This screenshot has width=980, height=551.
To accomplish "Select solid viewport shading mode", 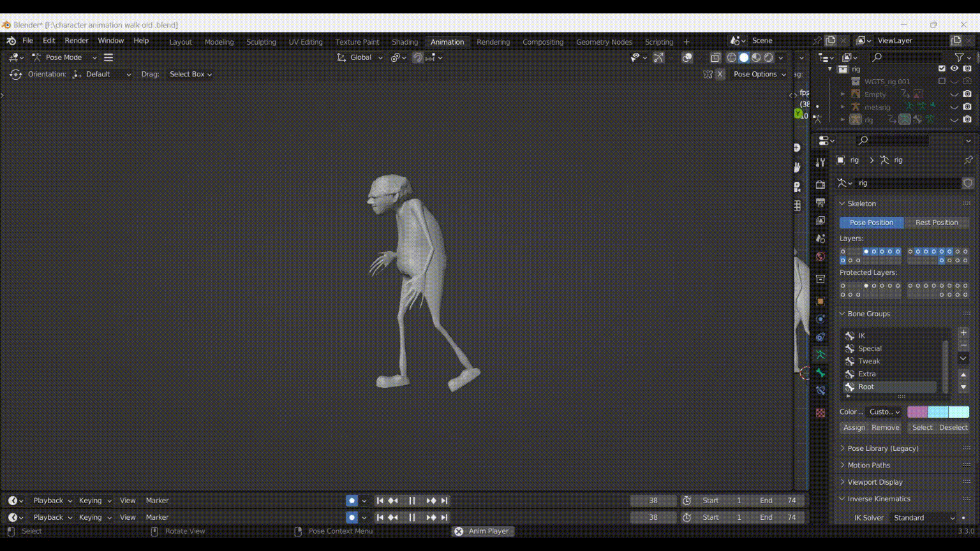I will tap(744, 57).
